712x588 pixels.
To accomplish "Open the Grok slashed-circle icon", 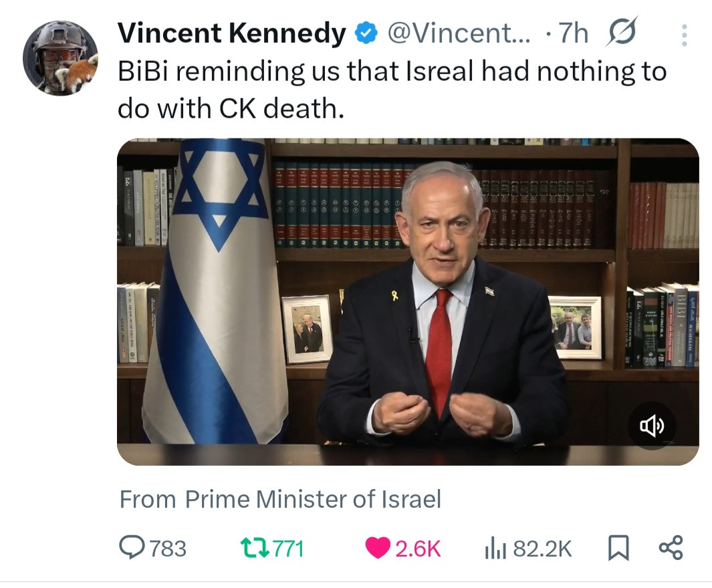I will click(x=621, y=32).
